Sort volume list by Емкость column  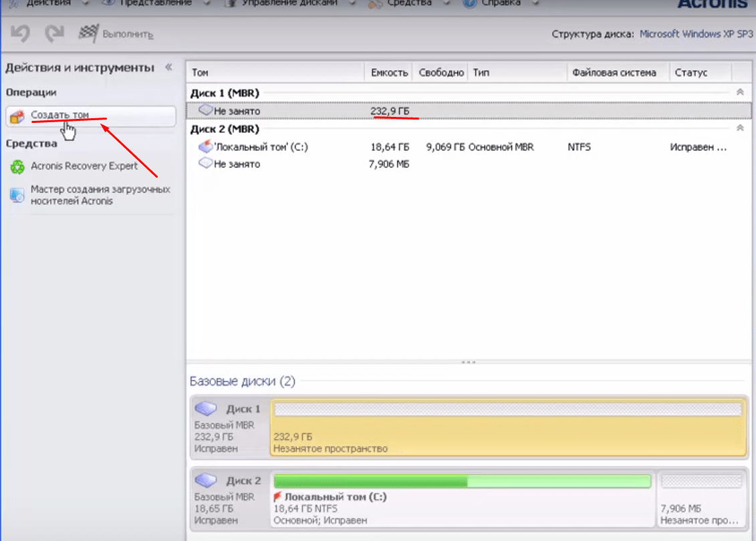(x=389, y=72)
